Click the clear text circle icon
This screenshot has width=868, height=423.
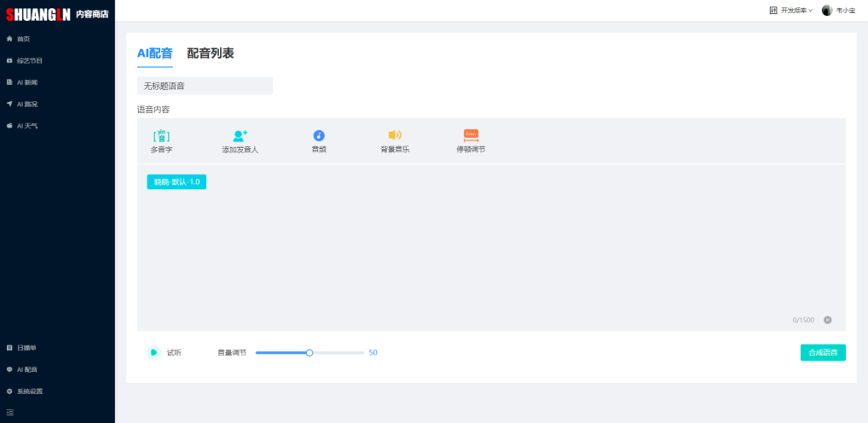pyautogui.click(x=828, y=320)
